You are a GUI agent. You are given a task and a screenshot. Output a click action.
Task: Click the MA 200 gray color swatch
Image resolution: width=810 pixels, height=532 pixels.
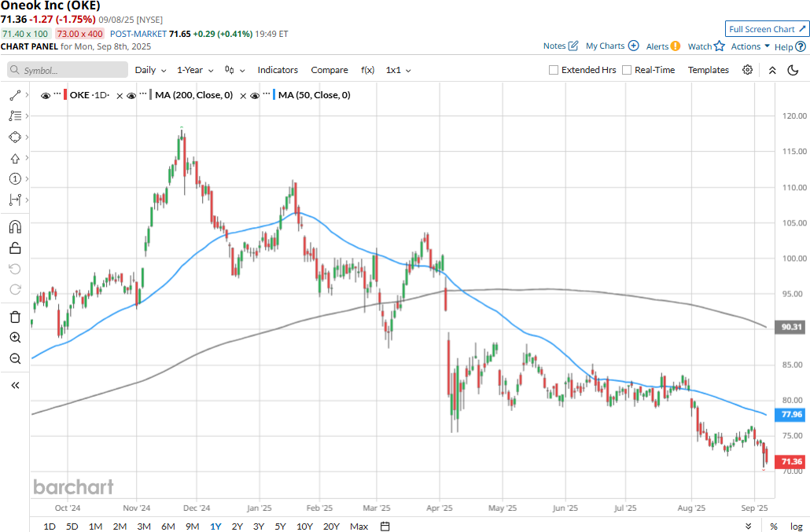coord(151,95)
